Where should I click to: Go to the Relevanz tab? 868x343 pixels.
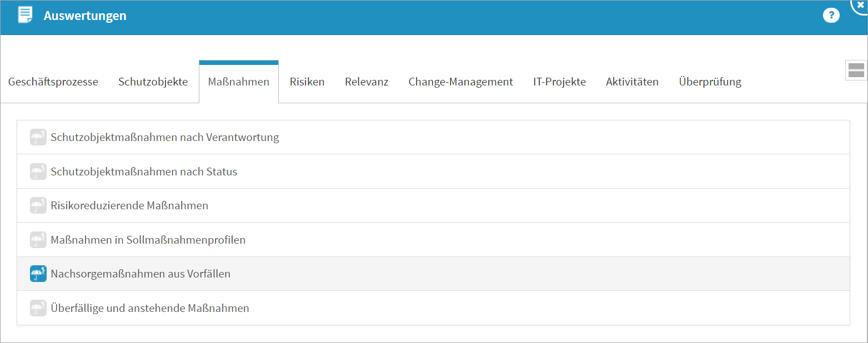tap(367, 82)
